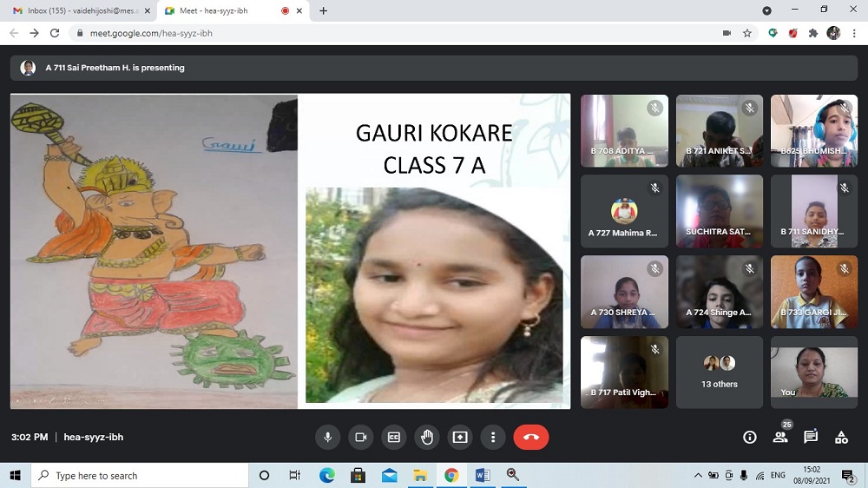Turn on closed captions
Viewport: 868px width, 488px height.
click(x=393, y=437)
